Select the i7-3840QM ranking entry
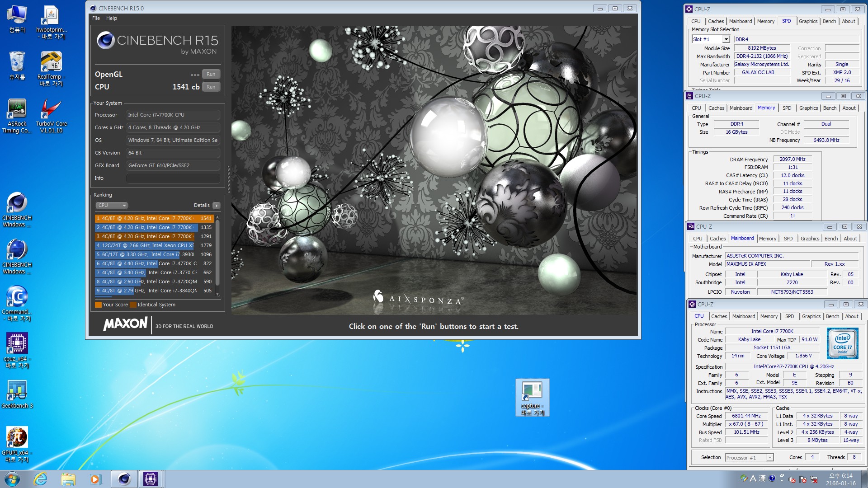This screenshot has height=488, width=868. click(x=154, y=291)
